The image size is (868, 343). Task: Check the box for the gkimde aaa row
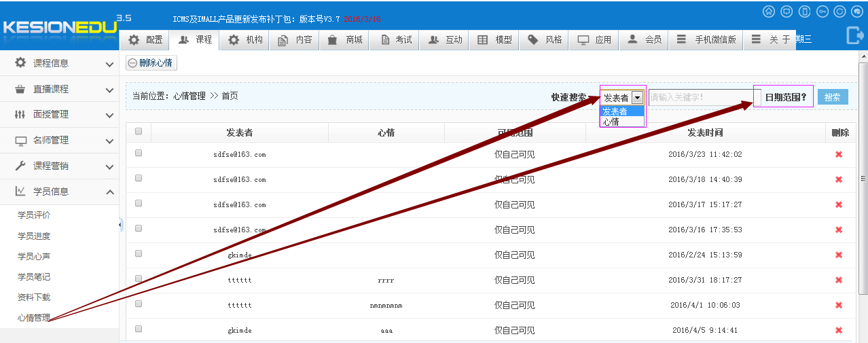click(x=139, y=329)
